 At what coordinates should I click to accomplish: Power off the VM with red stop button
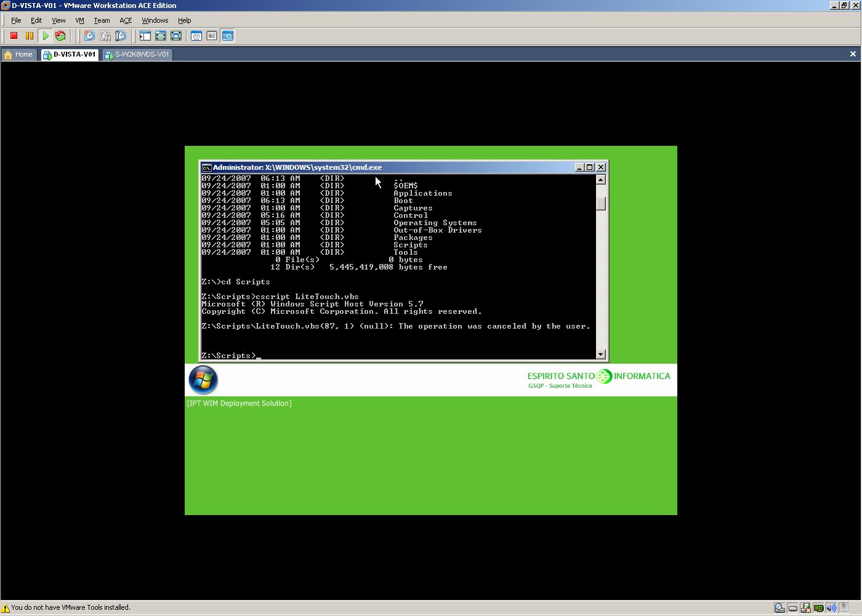(x=14, y=36)
